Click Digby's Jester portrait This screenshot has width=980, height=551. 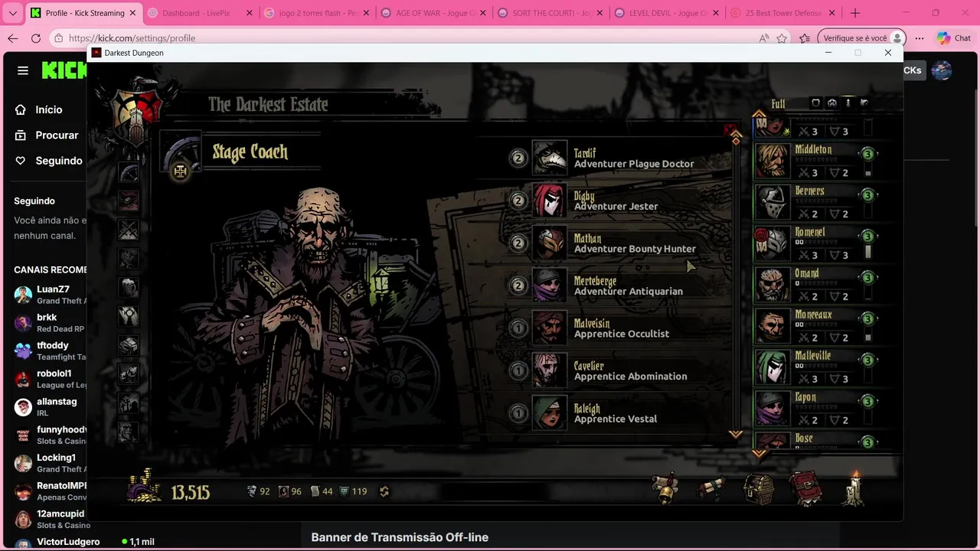click(550, 201)
